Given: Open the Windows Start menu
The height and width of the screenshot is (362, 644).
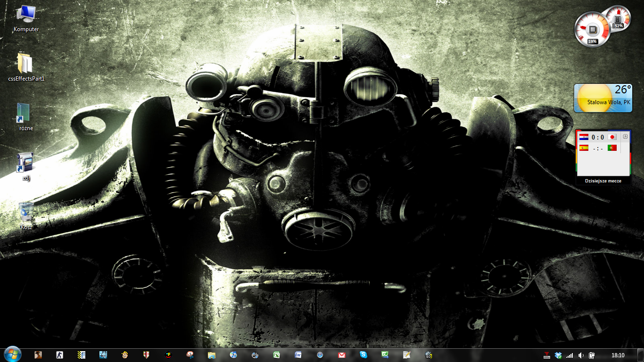Looking at the screenshot, I should pos(12,354).
